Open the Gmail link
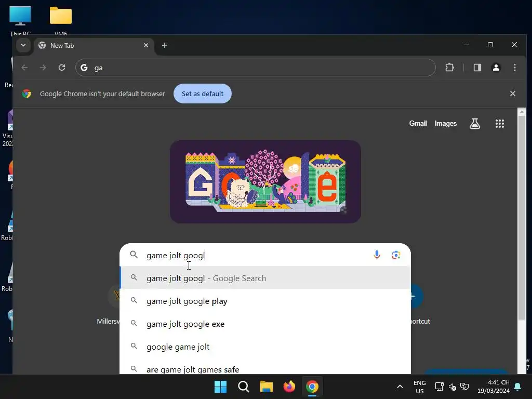Viewport: 532px width, 399px height. click(418, 124)
